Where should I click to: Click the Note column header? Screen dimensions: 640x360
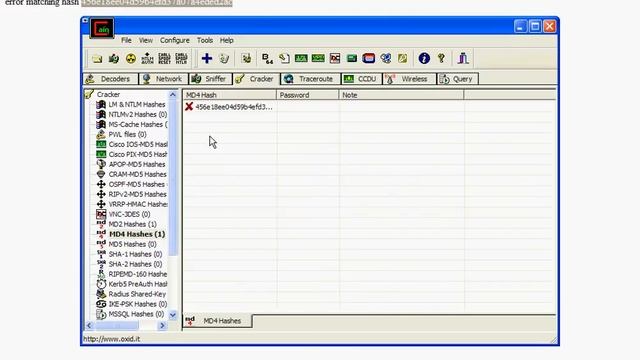402,95
